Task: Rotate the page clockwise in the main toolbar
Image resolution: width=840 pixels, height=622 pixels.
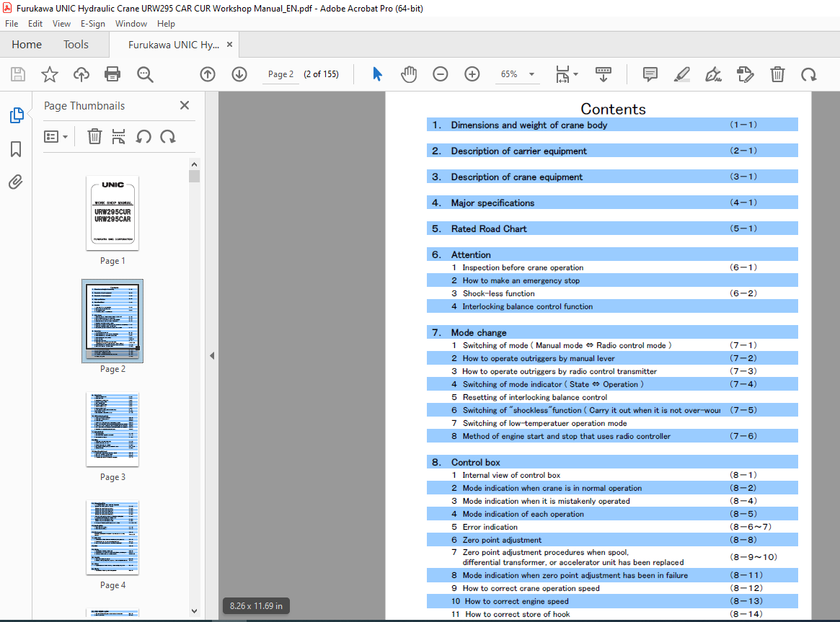Action: click(x=809, y=74)
